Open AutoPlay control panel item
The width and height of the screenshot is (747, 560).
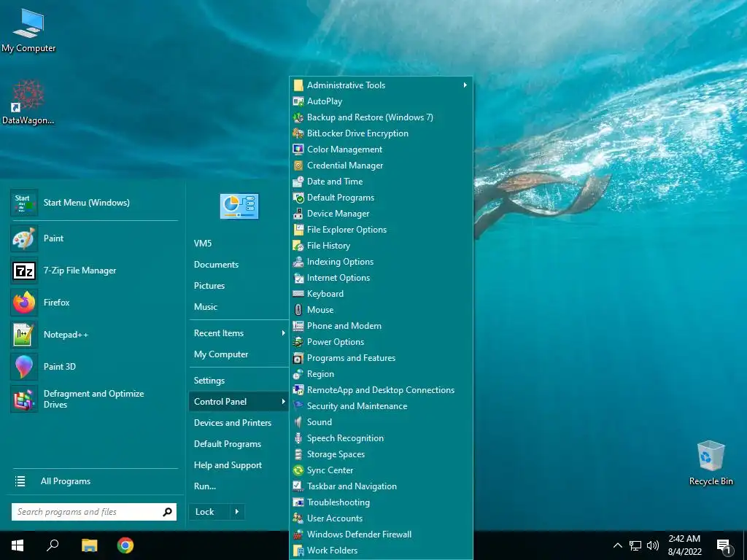381,101
